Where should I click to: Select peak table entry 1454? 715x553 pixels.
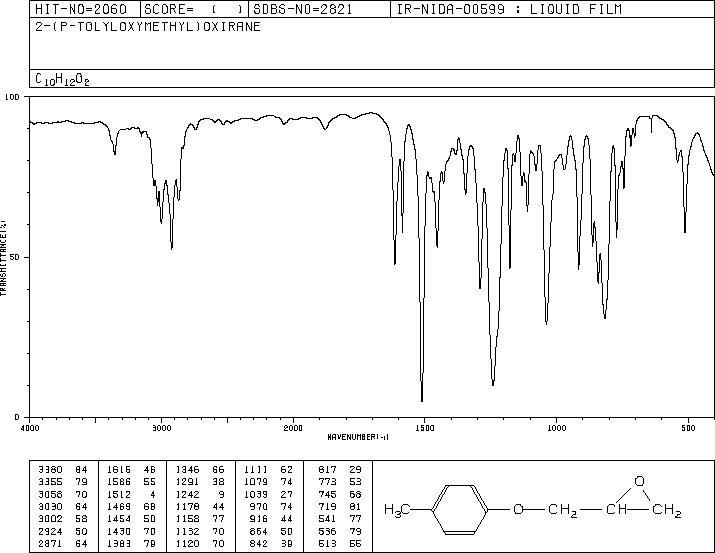click(119, 519)
